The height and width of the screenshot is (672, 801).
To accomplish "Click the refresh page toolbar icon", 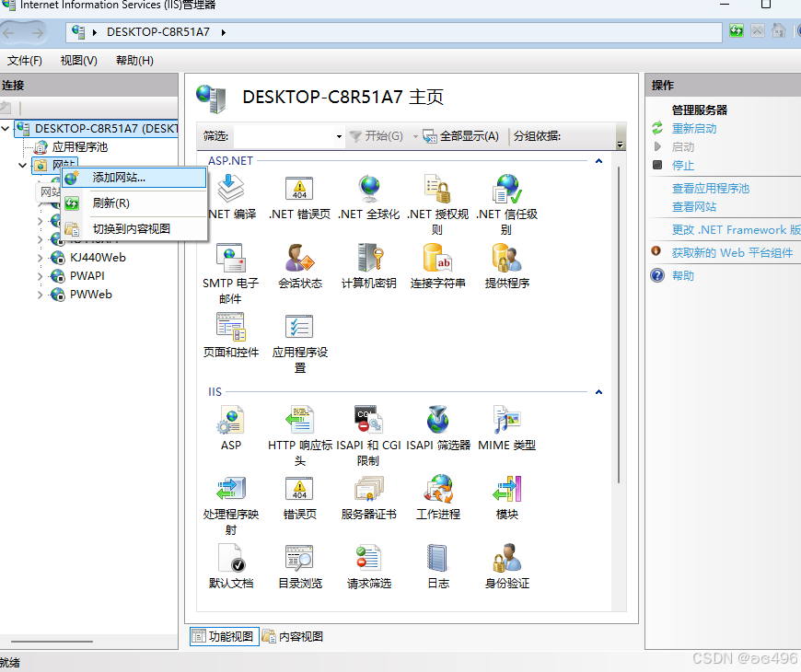I will 737,30.
